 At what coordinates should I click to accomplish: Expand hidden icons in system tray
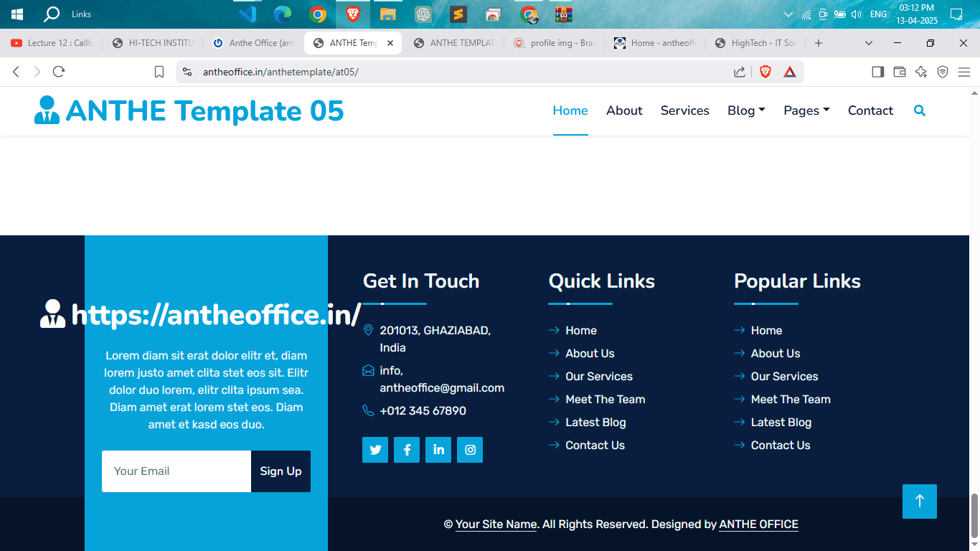tap(788, 14)
